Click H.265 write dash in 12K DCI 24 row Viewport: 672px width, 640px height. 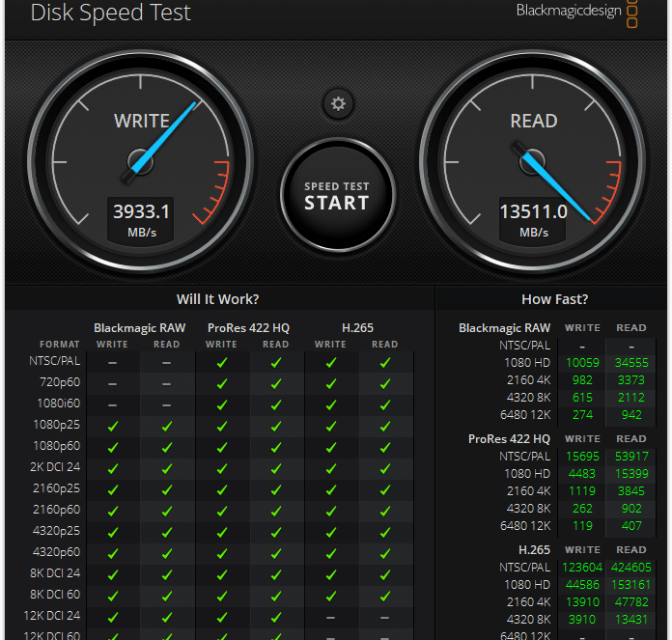point(330,618)
